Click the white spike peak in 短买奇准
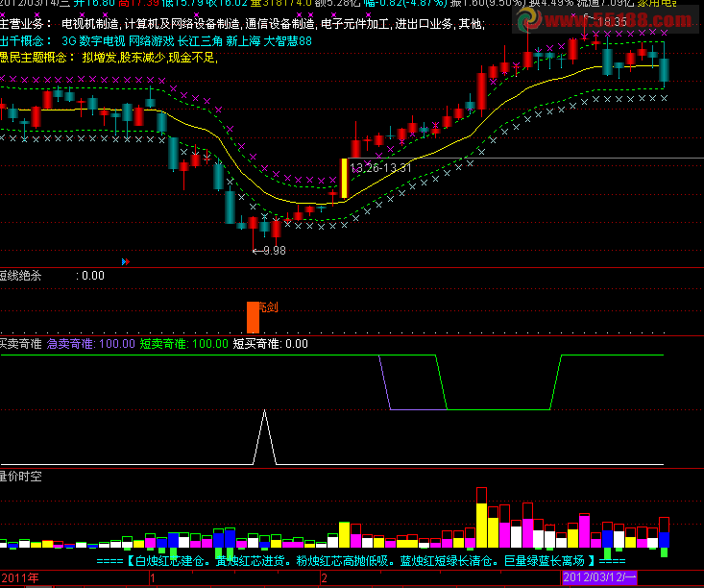Screen dimensions: 704x588 [264, 411]
